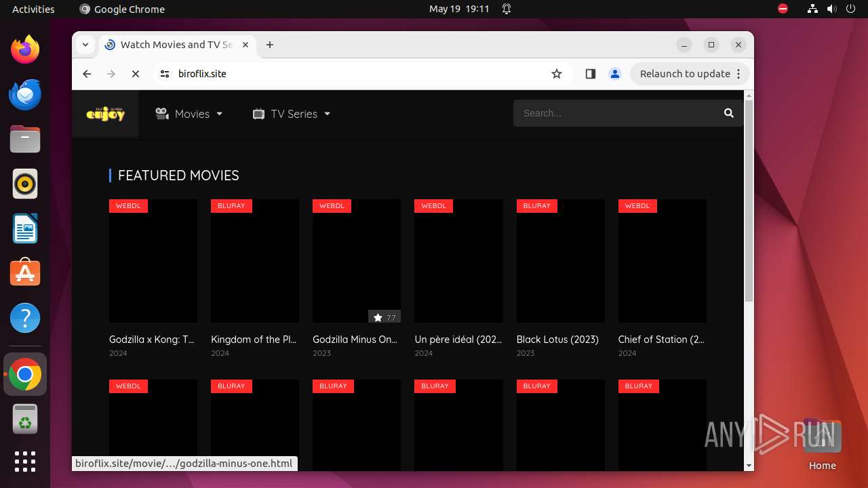Screen dimensions: 868x488
Task: Click the 7.7 star rating badge
Action: [x=384, y=317]
